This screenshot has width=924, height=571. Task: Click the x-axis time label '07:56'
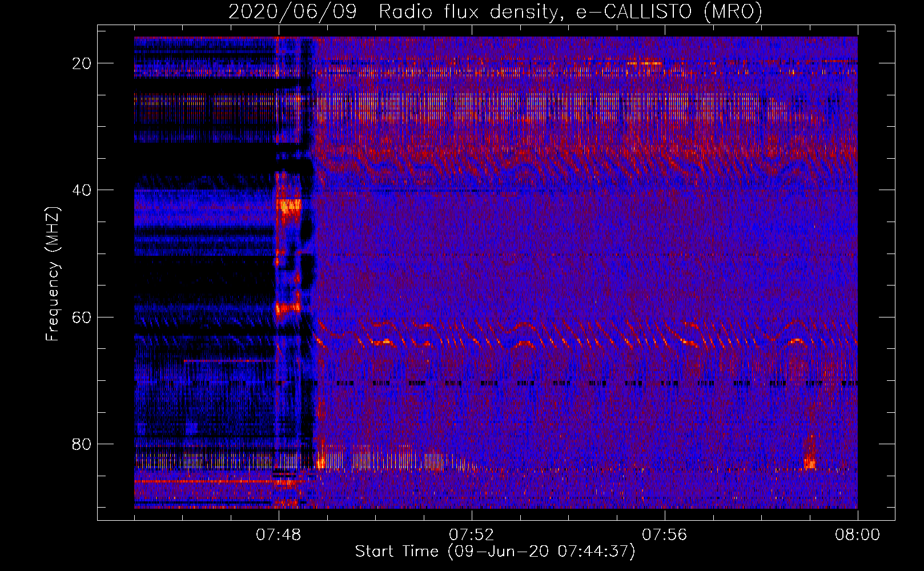coord(665,535)
